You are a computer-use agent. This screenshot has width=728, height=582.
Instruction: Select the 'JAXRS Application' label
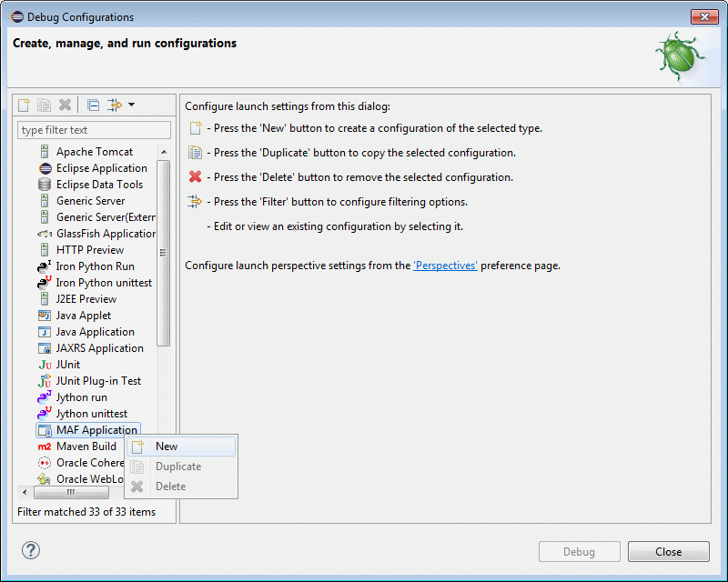click(x=100, y=348)
